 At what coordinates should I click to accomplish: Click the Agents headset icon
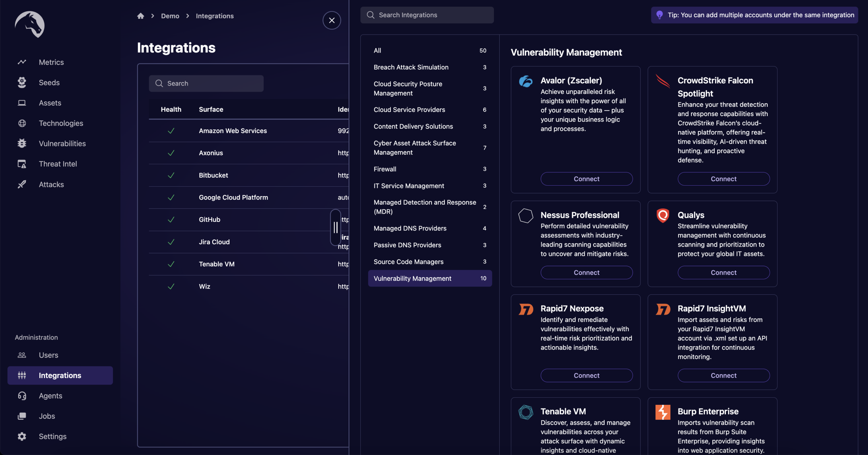coord(22,396)
